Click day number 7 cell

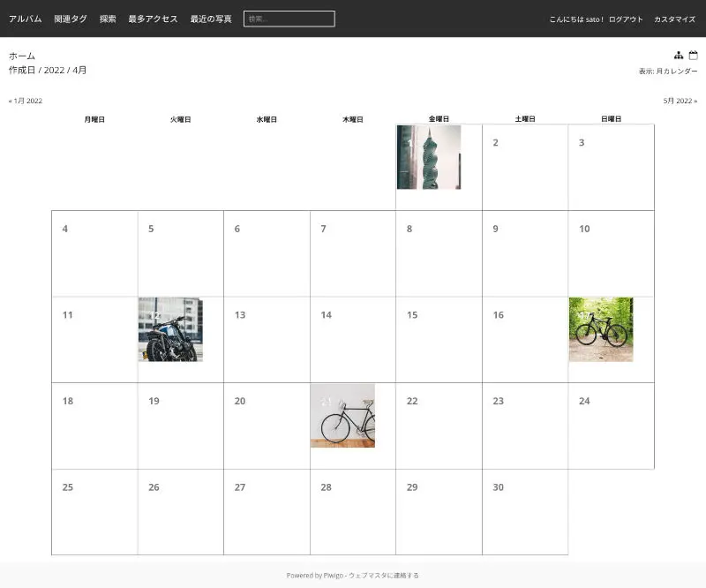click(353, 253)
